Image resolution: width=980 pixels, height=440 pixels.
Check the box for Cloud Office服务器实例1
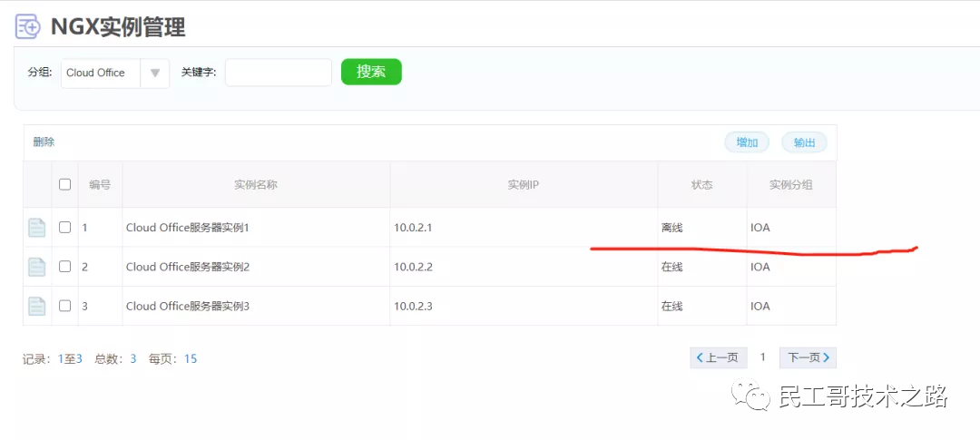click(65, 228)
